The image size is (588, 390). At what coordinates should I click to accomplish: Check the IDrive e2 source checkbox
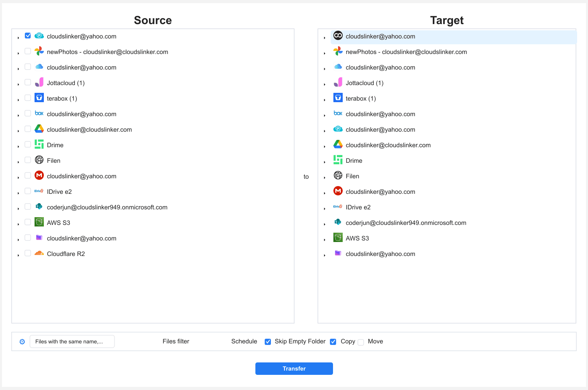click(28, 191)
